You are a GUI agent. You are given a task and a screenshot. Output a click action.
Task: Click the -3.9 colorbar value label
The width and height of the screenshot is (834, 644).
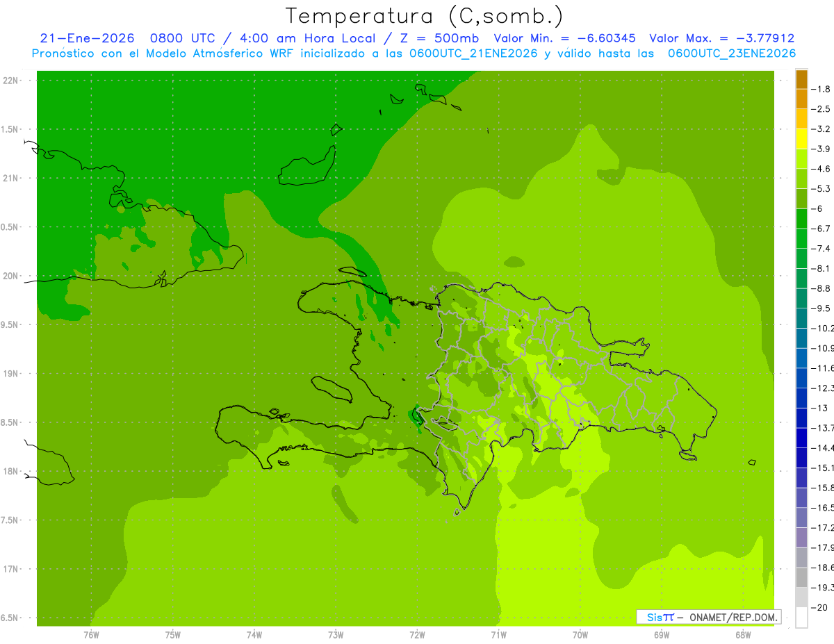(x=821, y=149)
